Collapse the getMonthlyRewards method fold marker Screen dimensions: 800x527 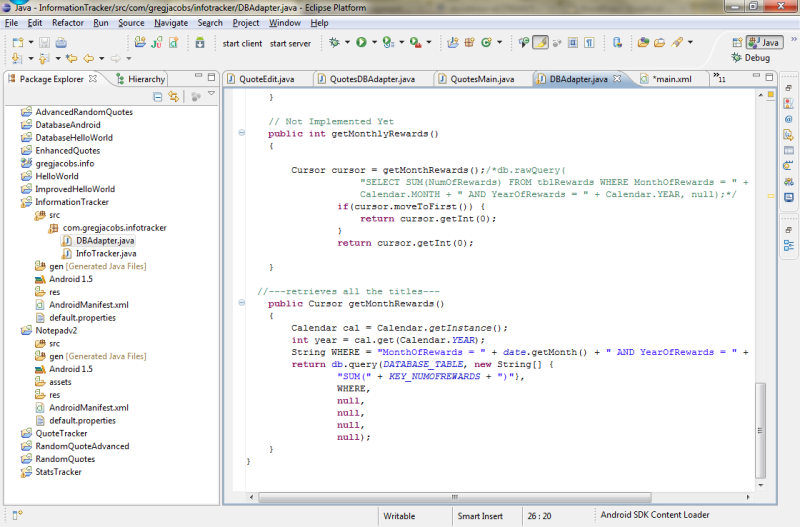click(242, 133)
